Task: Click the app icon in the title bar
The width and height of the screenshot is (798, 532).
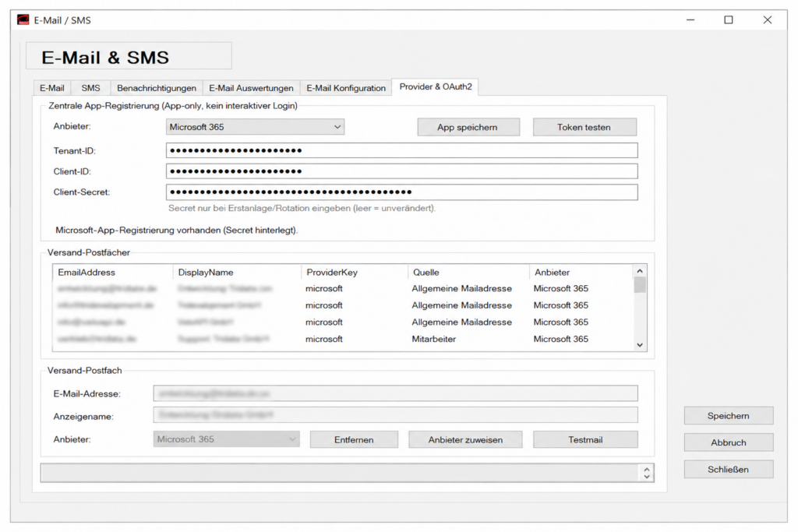Action: point(23,19)
